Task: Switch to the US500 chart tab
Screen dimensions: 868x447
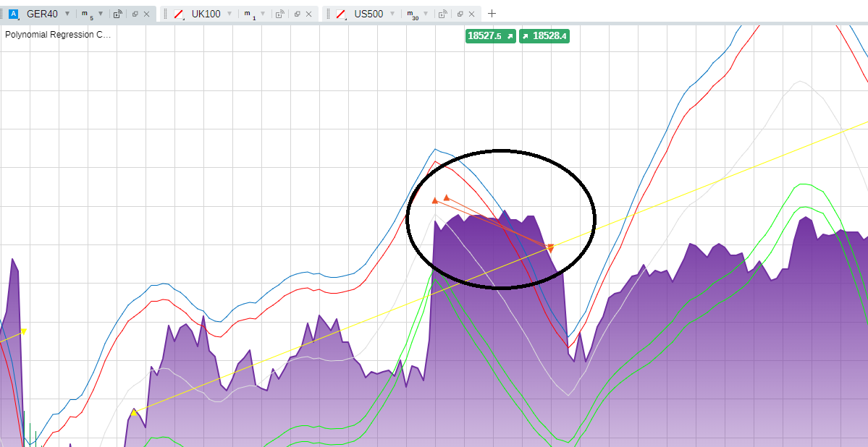Action: point(368,14)
